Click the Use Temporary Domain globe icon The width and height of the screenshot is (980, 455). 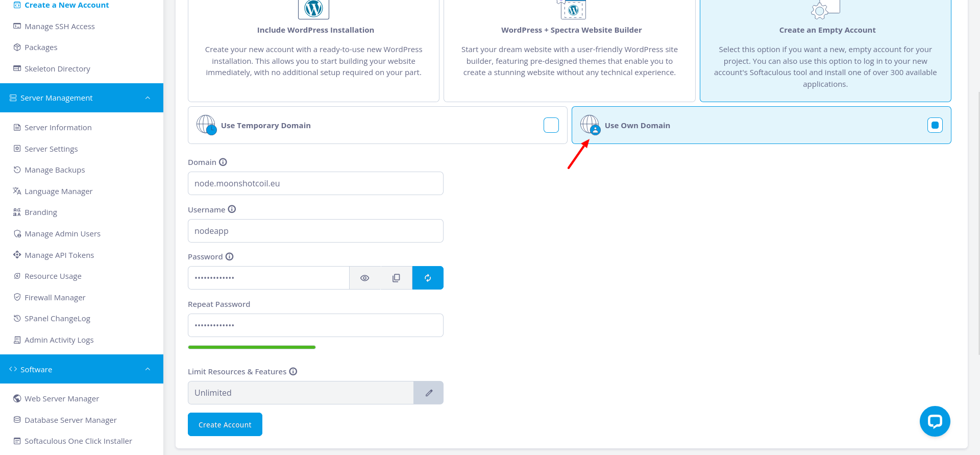[x=206, y=125]
